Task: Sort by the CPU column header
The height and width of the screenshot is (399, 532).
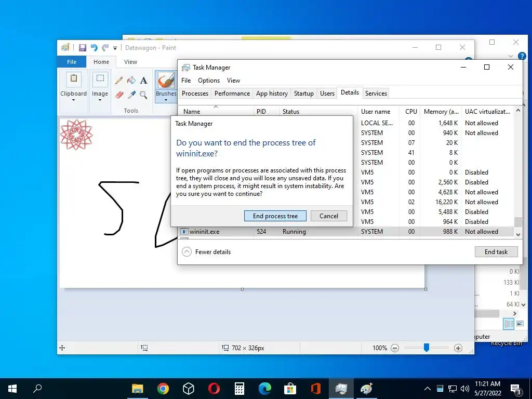Action: [x=411, y=112]
